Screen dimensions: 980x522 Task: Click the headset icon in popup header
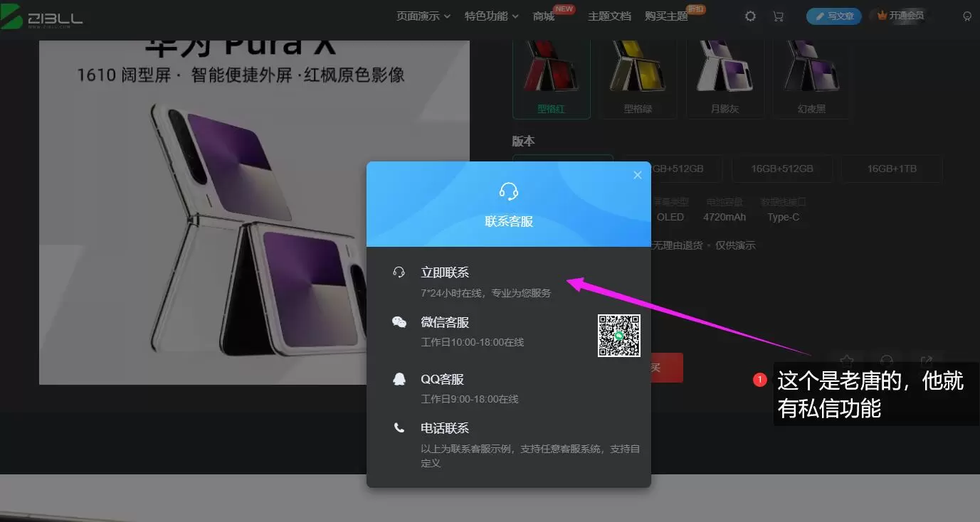509,191
